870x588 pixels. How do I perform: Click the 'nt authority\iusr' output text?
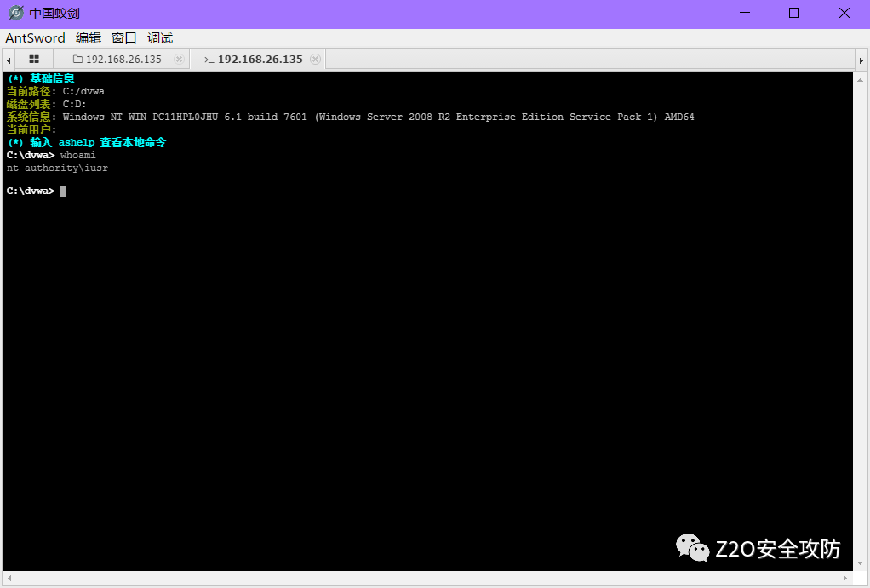tap(57, 168)
